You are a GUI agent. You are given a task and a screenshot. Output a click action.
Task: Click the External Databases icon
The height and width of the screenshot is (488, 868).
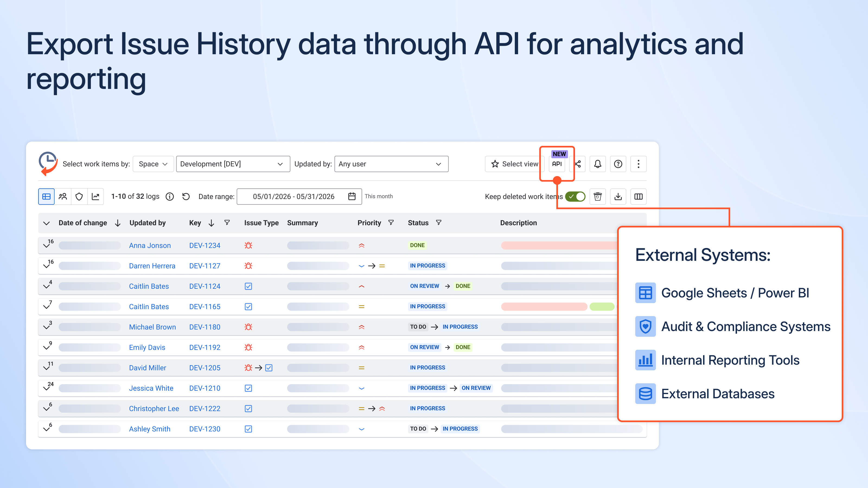click(x=645, y=394)
